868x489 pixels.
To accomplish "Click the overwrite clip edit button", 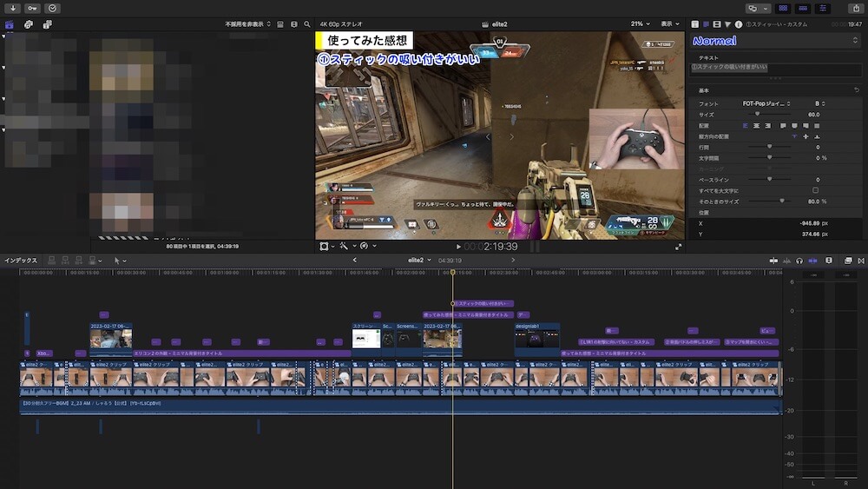I will [x=95, y=261].
